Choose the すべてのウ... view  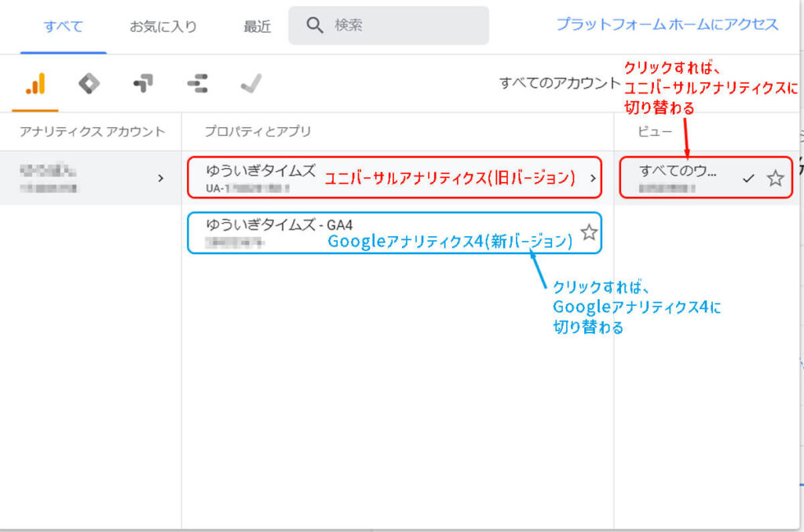pos(706,177)
